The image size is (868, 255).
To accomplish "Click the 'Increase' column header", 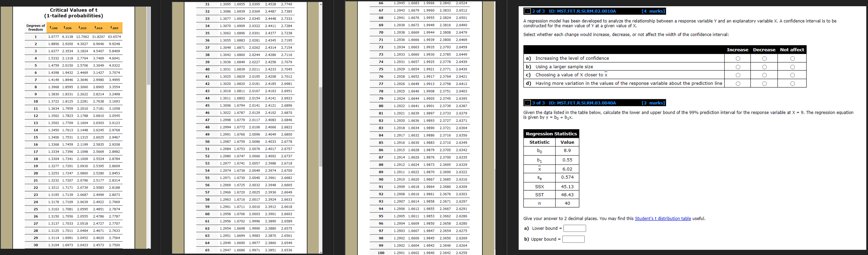I will pos(737,50).
